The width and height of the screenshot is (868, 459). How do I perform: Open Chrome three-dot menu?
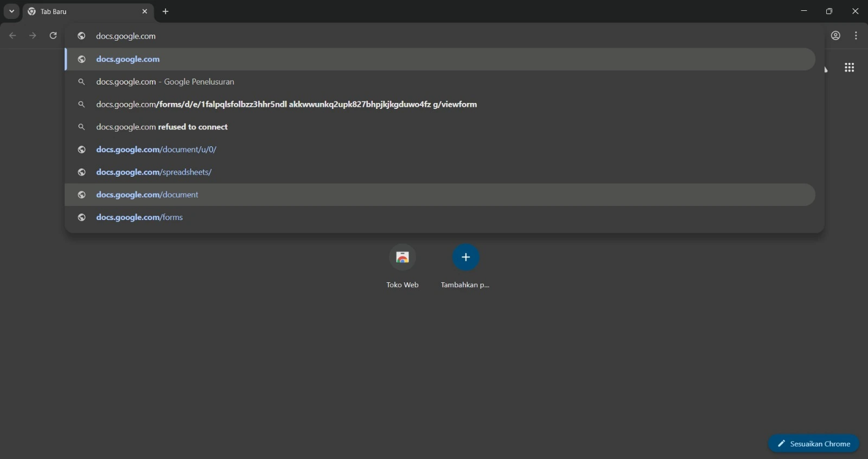(856, 36)
